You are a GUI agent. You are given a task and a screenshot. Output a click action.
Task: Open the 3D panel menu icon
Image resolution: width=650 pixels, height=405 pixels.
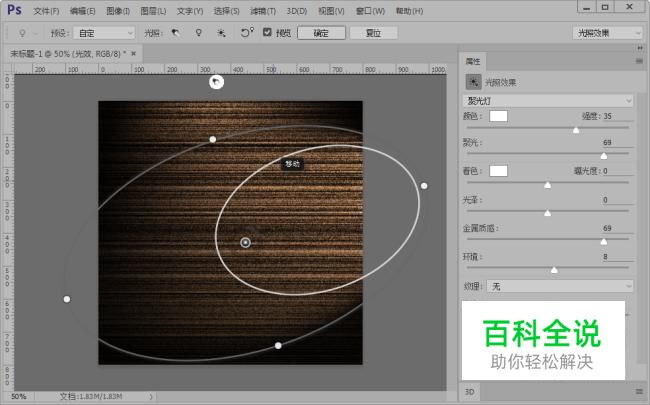[x=639, y=391]
